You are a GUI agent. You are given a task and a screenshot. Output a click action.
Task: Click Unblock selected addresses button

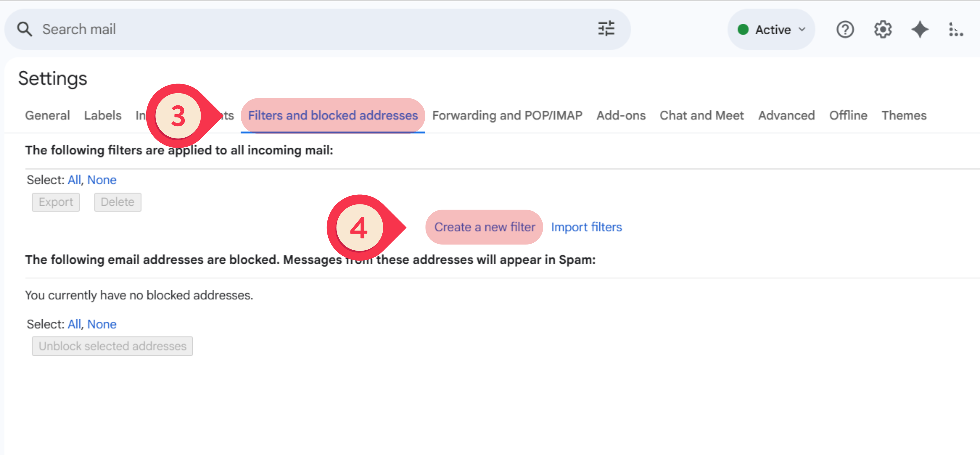click(112, 346)
